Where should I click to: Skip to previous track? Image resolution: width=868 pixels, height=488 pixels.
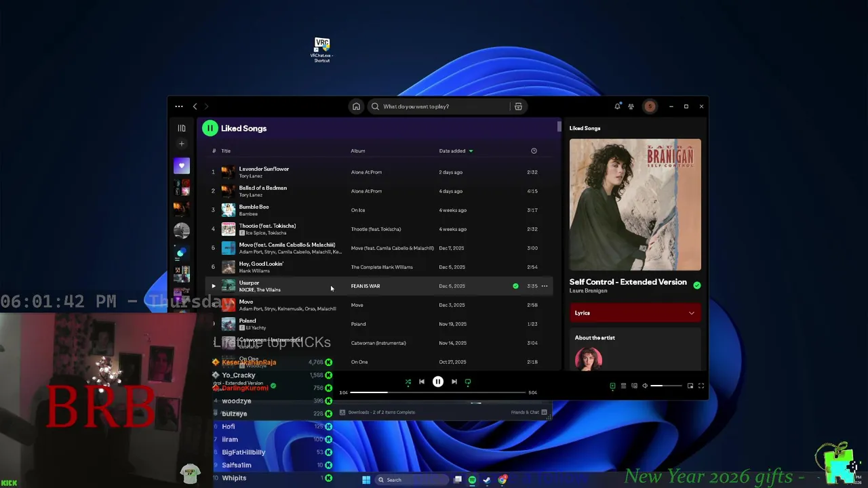point(422,382)
